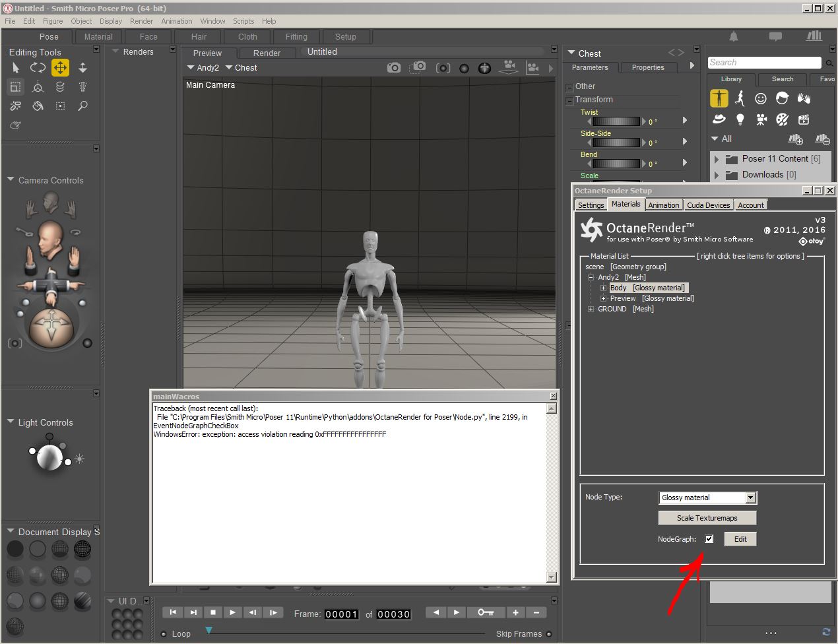The height and width of the screenshot is (644, 838).
Task: Expand the Body Glossy material tree node
Action: pyautogui.click(x=603, y=288)
